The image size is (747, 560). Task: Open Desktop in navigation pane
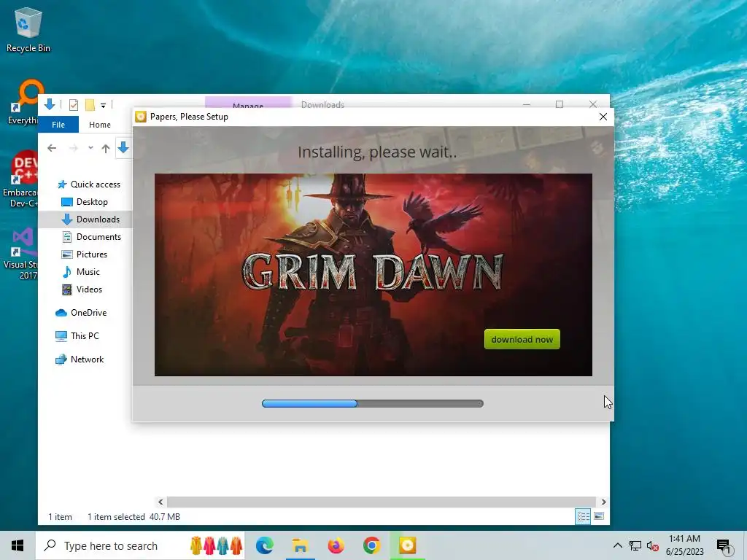(92, 202)
